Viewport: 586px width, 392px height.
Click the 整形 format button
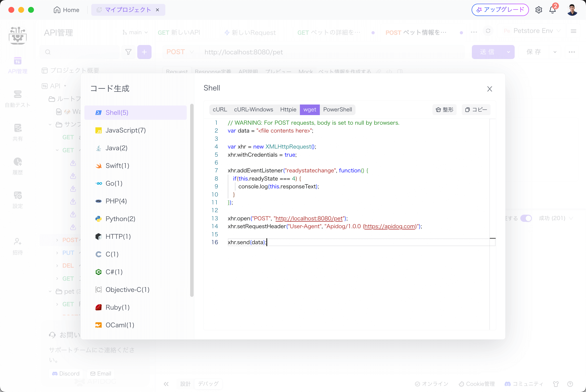tap(445, 110)
